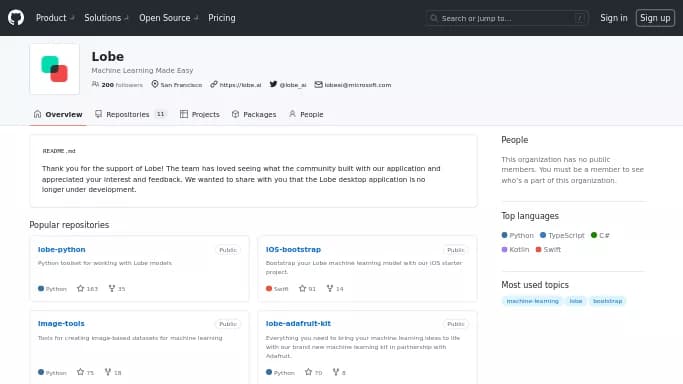The height and width of the screenshot is (384, 683).
Task: Click the Overview home icon
Action: point(37,114)
